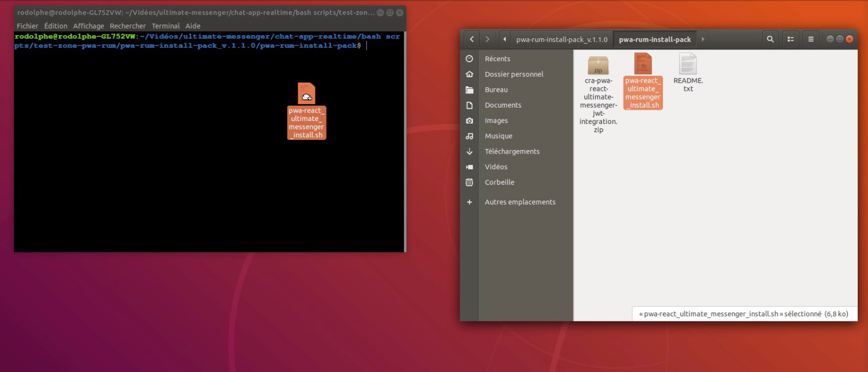Image resolution: width=868 pixels, height=372 pixels.
Task: Open the Rechercher menu in terminal
Action: pos(128,26)
